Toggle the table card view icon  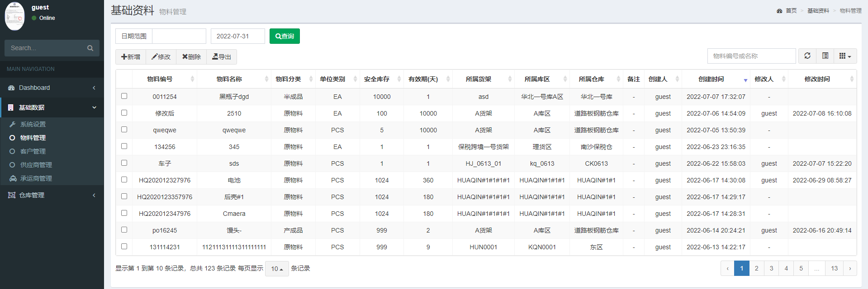825,56
